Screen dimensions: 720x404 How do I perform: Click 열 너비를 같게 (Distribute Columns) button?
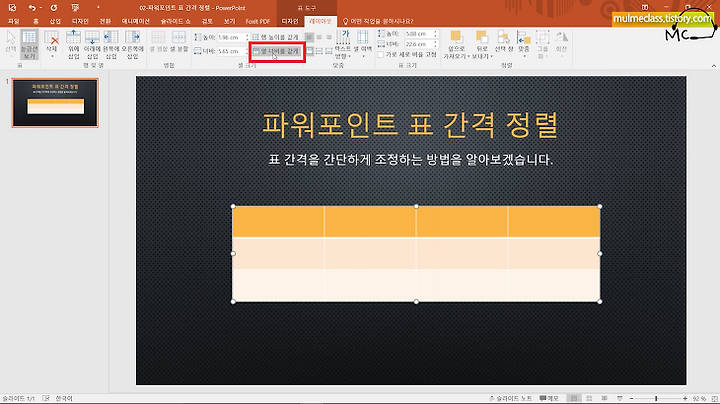point(276,51)
